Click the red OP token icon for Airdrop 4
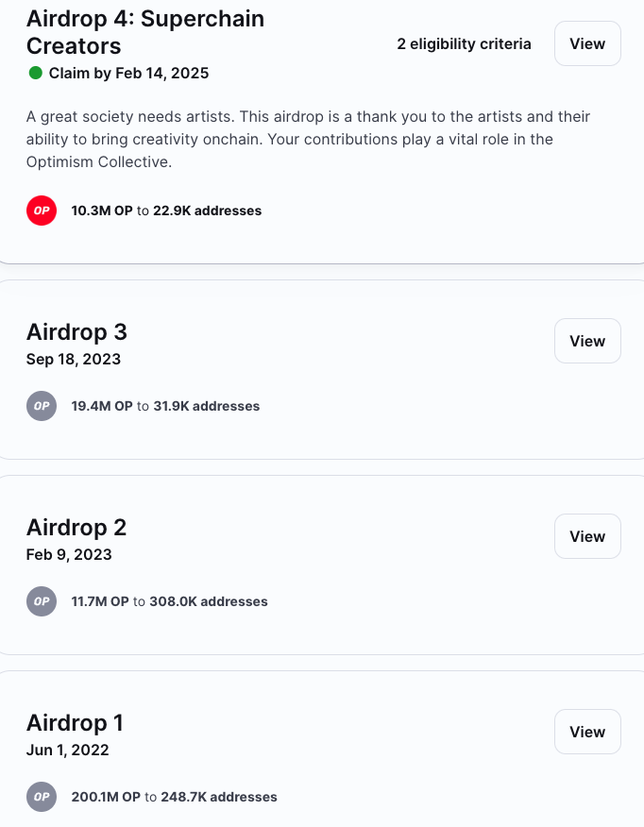The width and height of the screenshot is (644, 827). point(42,211)
